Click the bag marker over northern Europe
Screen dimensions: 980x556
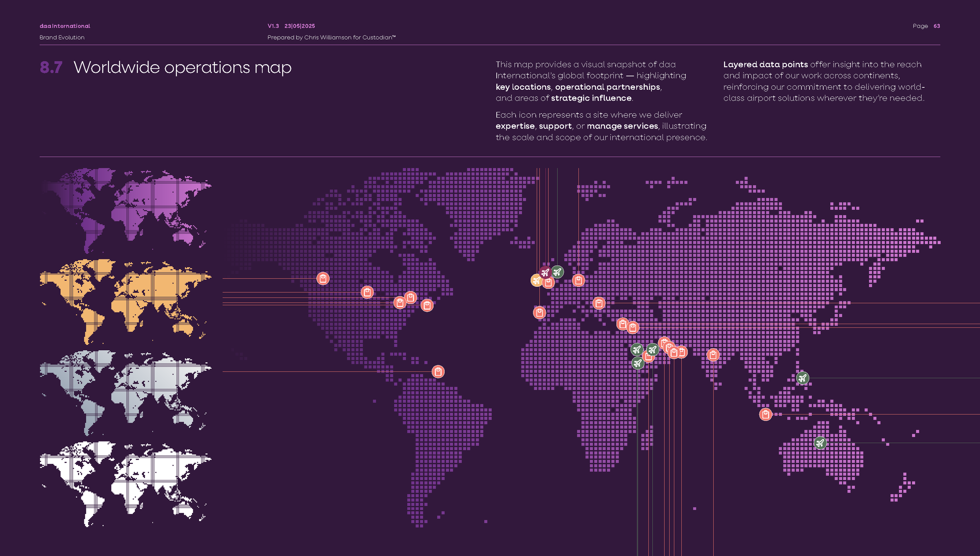tap(579, 280)
